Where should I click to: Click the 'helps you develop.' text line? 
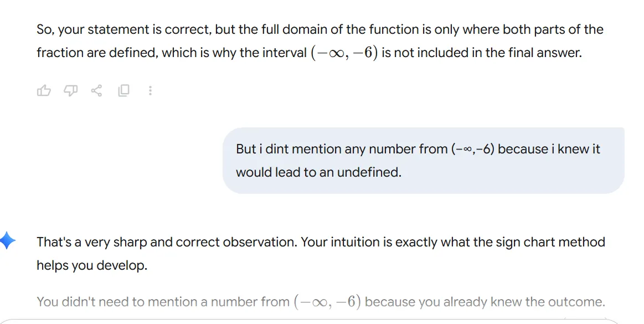(x=92, y=265)
